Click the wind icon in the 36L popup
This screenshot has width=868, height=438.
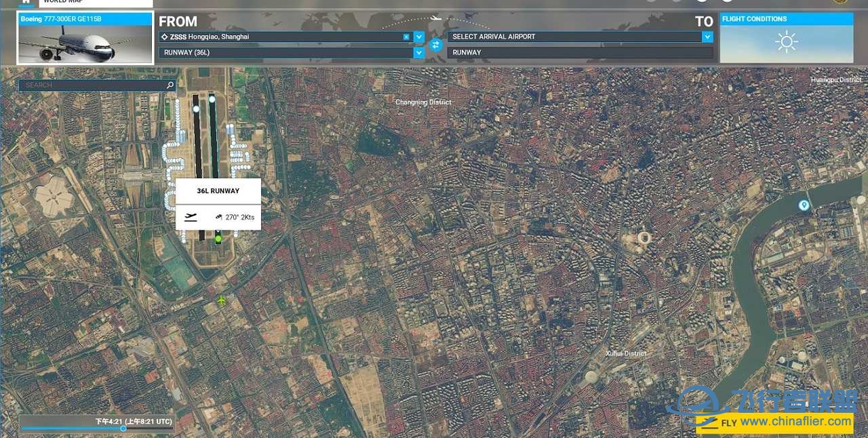[x=218, y=218]
